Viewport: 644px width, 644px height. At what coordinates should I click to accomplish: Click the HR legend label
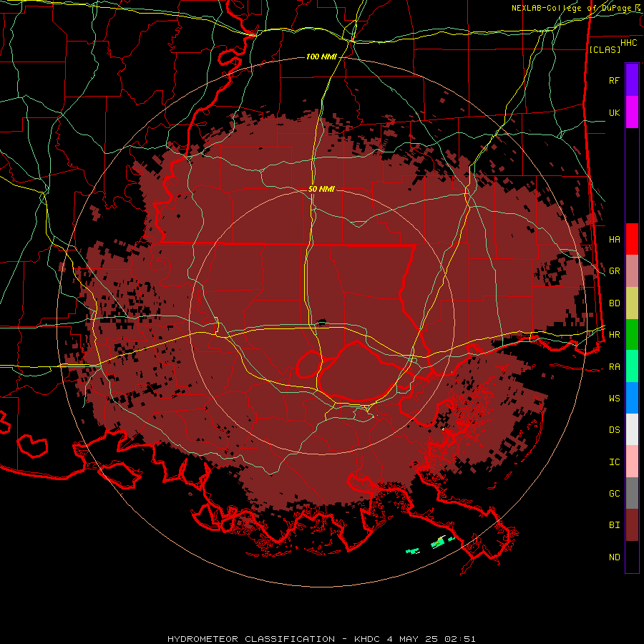615,335
